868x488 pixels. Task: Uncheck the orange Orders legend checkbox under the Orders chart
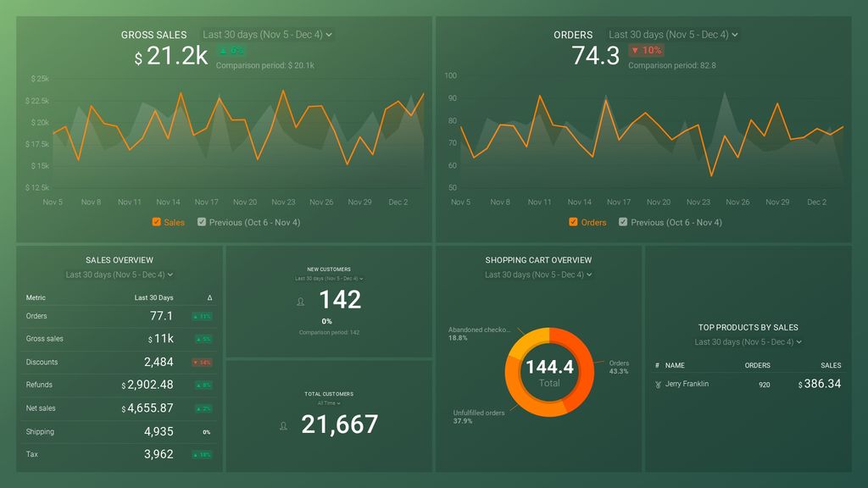coord(573,222)
